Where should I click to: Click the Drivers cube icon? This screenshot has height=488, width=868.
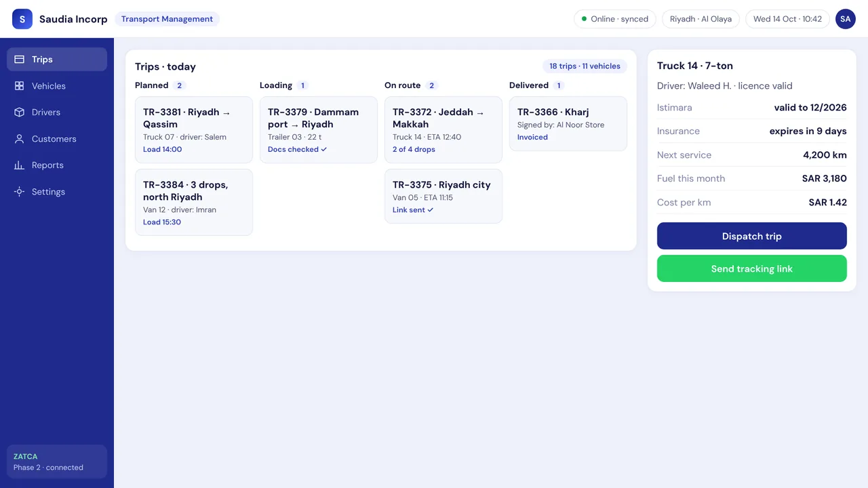[19, 113]
